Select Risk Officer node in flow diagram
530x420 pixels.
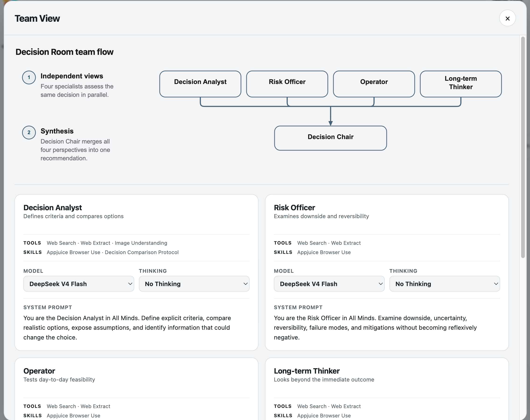tap(287, 84)
